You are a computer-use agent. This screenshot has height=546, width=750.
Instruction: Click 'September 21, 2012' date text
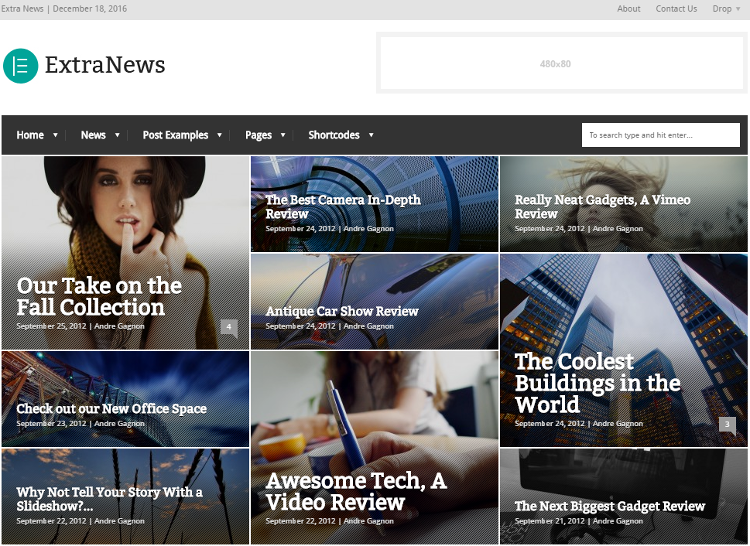pos(550,521)
